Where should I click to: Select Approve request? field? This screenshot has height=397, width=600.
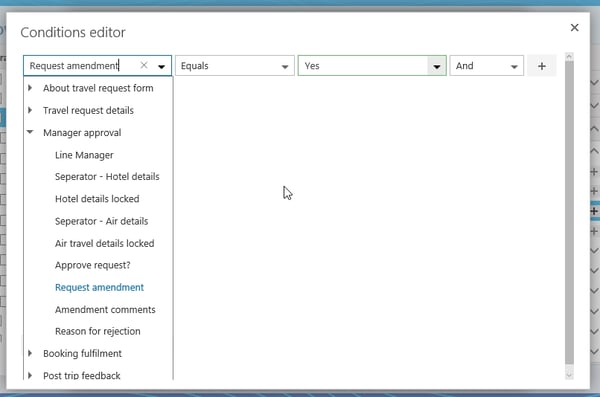pyautogui.click(x=93, y=265)
